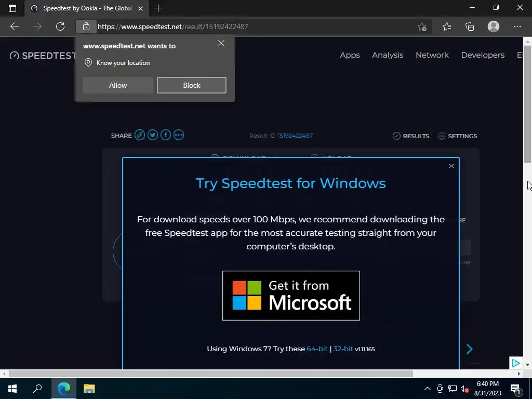Click the vertical scrollbar thumb
The height and width of the screenshot is (399, 532).
pos(528,105)
